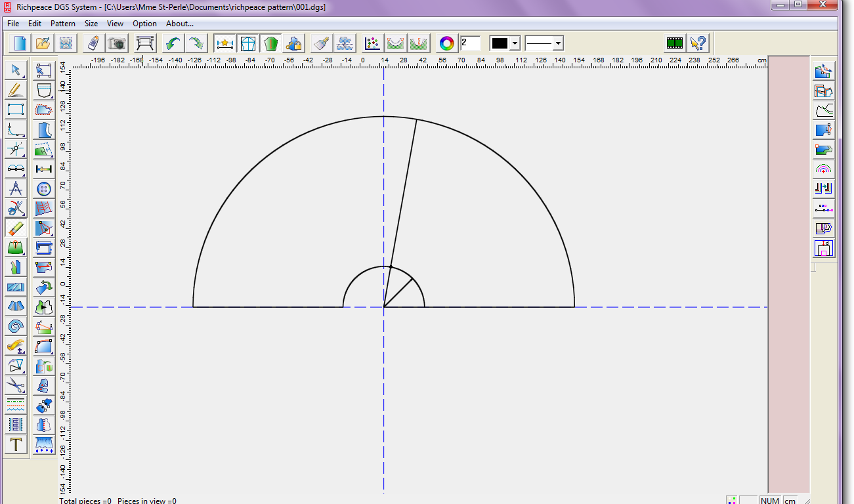854x504 pixels.
Task: Toggle the pattern outline display button
Action: coord(247,43)
